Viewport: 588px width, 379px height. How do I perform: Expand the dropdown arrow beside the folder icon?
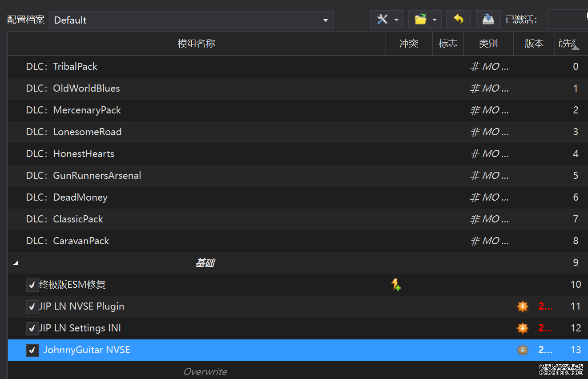pos(434,20)
